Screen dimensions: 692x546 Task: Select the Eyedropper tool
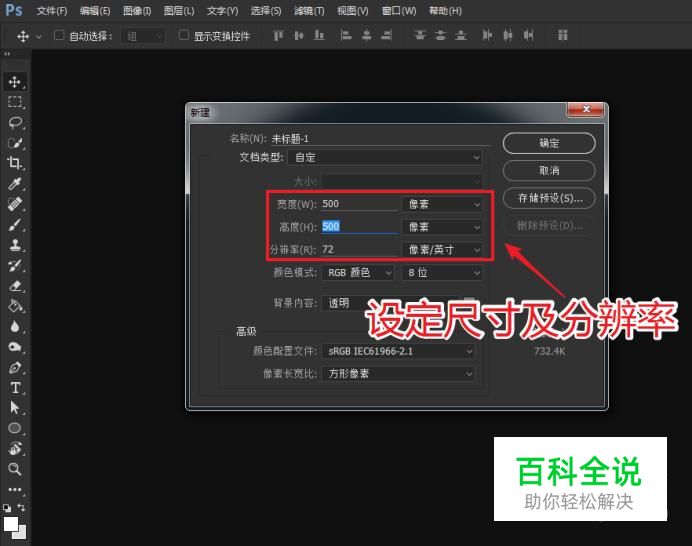point(15,184)
